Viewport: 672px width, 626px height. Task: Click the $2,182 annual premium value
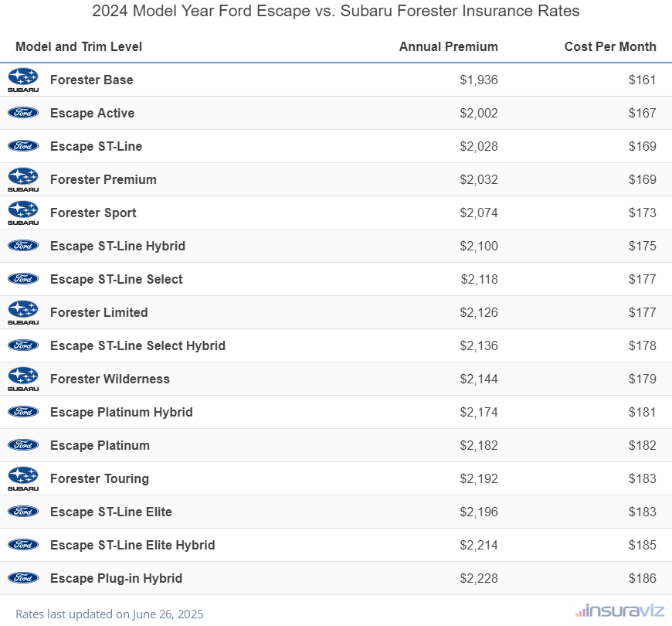[479, 445]
